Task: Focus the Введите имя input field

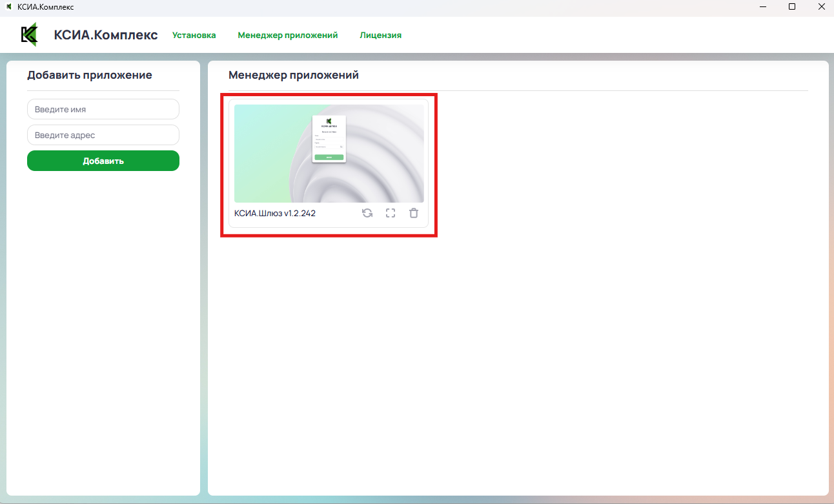Action: 103,109
